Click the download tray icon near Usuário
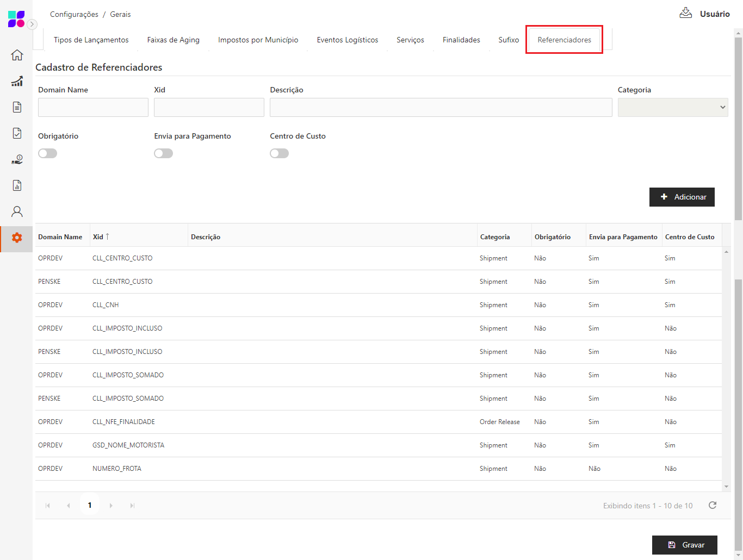743x560 pixels. [x=685, y=13]
